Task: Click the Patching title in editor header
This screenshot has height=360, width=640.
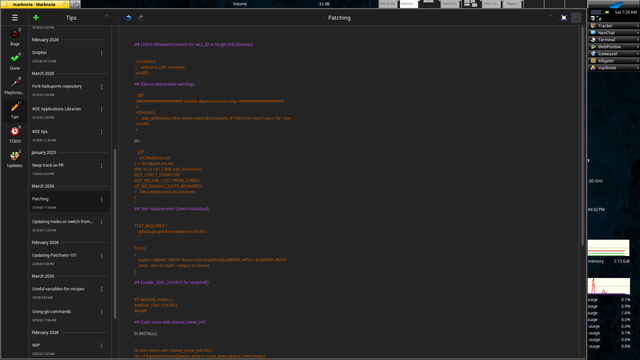Action: tap(339, 18)
